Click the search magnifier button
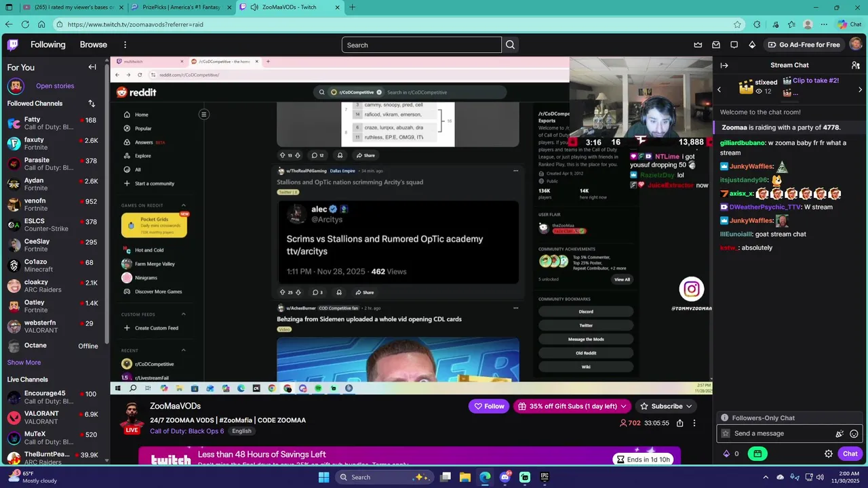The height and width of the screenshot is (488, 868). tap(511, 45)
